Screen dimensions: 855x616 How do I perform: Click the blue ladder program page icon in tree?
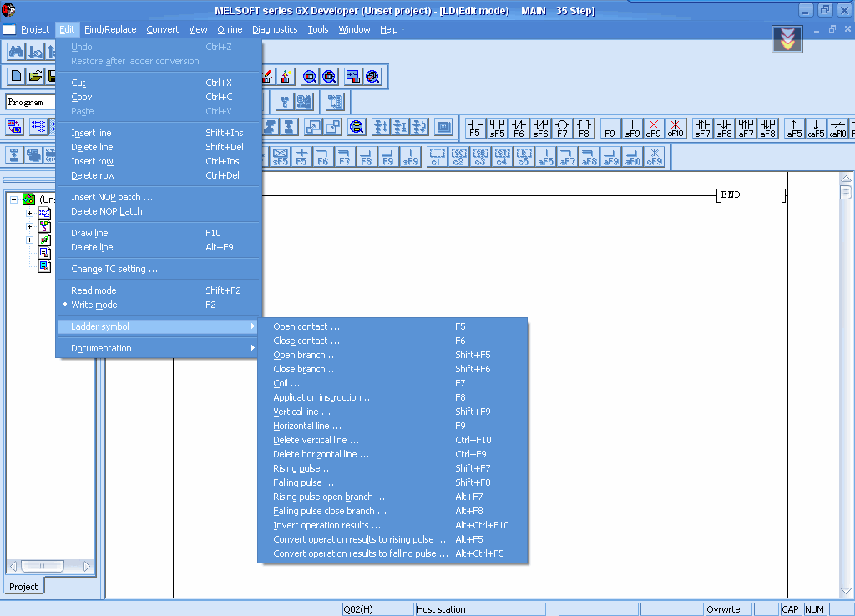(45, 213)
